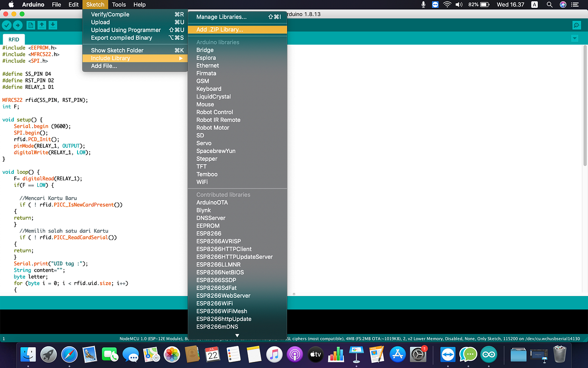
Task: Click the Upload arrow icon
Action: 17,26
